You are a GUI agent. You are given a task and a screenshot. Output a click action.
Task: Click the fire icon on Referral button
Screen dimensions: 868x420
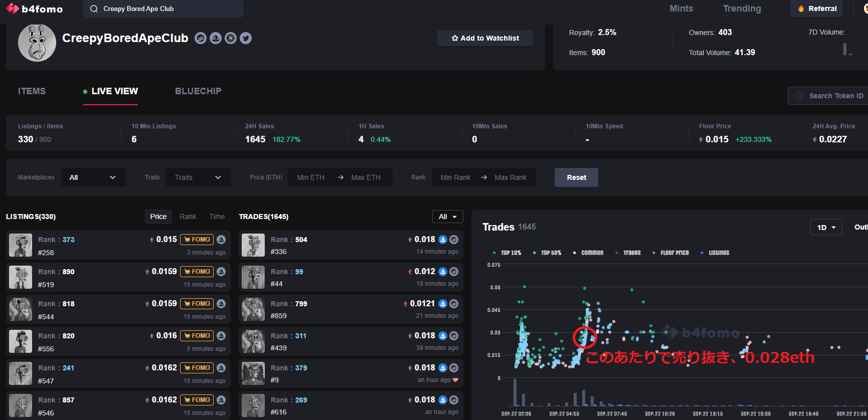(801, 9)
